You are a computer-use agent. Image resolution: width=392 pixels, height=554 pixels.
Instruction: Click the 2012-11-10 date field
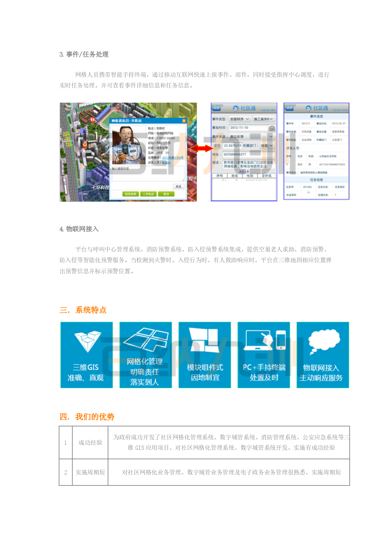(248, 128)
